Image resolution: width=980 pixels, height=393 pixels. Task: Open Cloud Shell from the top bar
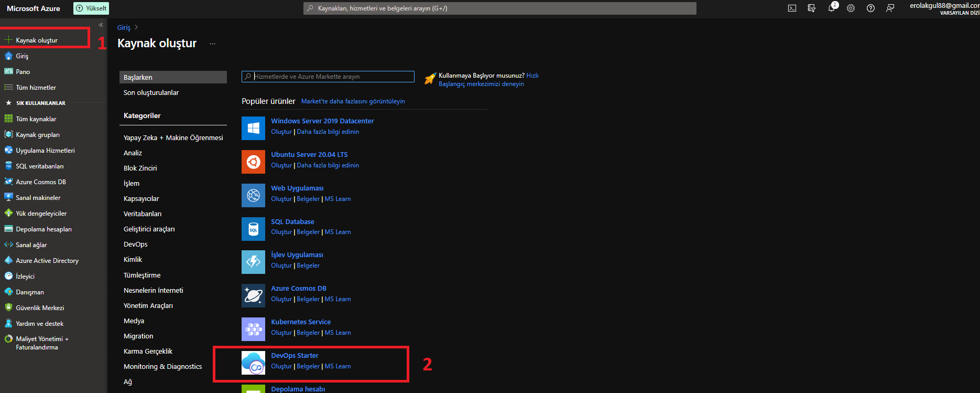point(792,8)
